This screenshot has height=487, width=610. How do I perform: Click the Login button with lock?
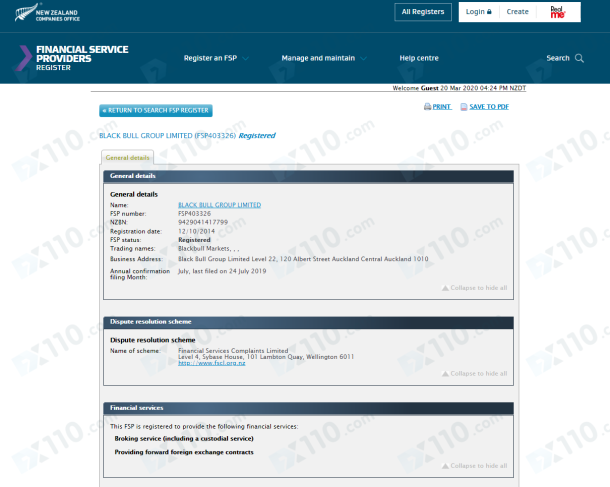click(479, 12)
